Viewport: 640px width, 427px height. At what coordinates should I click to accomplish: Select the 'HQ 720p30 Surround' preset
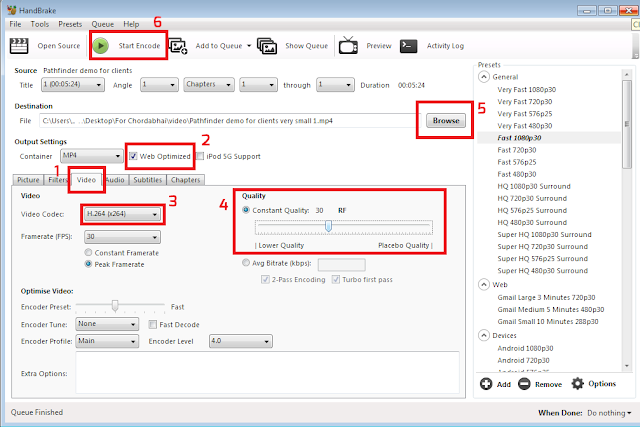[532, 198]
